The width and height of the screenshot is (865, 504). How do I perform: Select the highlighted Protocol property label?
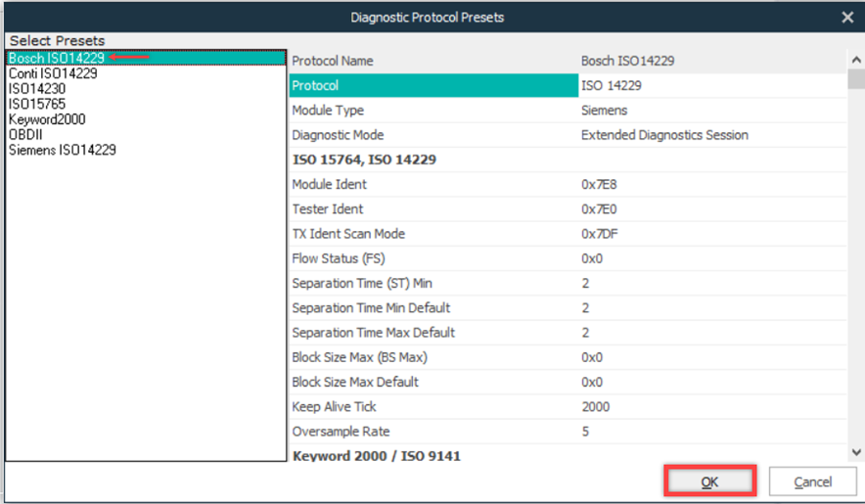coord(433,85)
